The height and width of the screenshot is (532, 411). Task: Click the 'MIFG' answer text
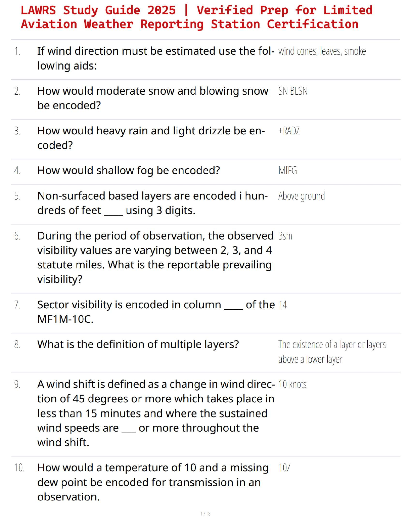pos(288,171)
